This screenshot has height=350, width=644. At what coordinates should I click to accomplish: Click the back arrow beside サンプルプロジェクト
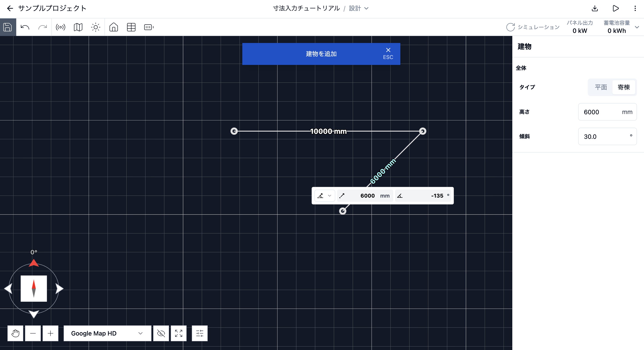tap(10, 9)
